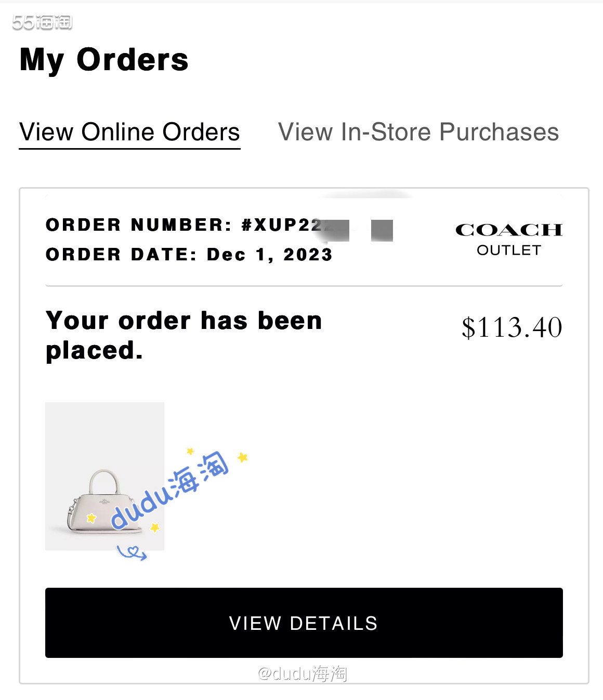Switch to View Online Orders tab
The width and height of the screenshot is (603, 700).
[129, 132]
